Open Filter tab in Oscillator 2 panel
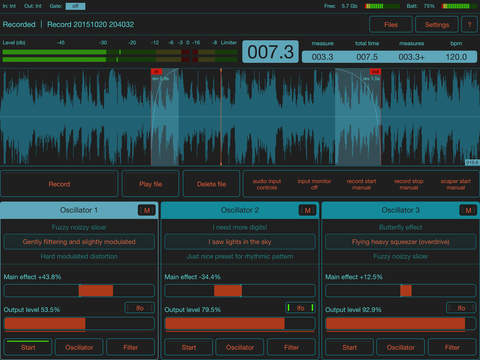The height and width of the screenshot is (360, 480). [291, 347]
